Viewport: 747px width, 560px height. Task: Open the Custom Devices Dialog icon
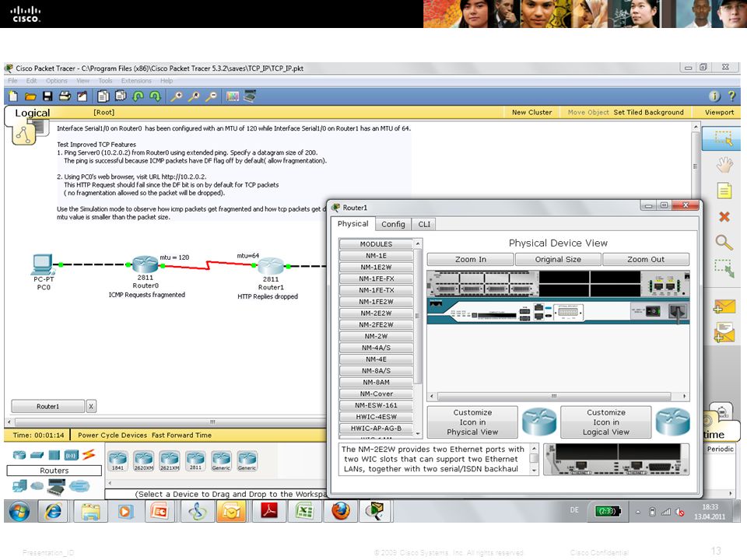point(250,96)
